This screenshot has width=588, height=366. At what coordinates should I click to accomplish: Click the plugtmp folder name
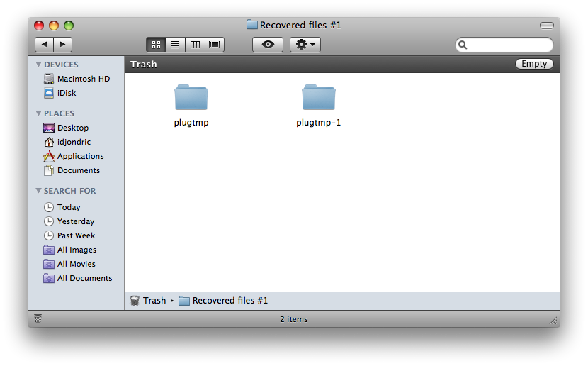pos(191,123)
